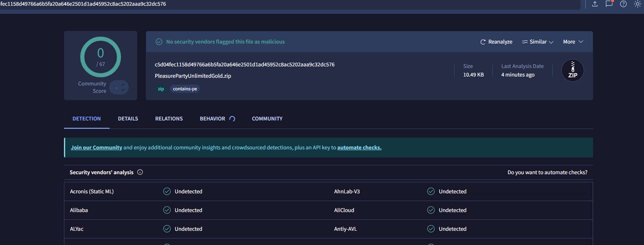This screenshot has height=245, width=644.
Task: Open the Relations tab
Action: click(169, 119)
